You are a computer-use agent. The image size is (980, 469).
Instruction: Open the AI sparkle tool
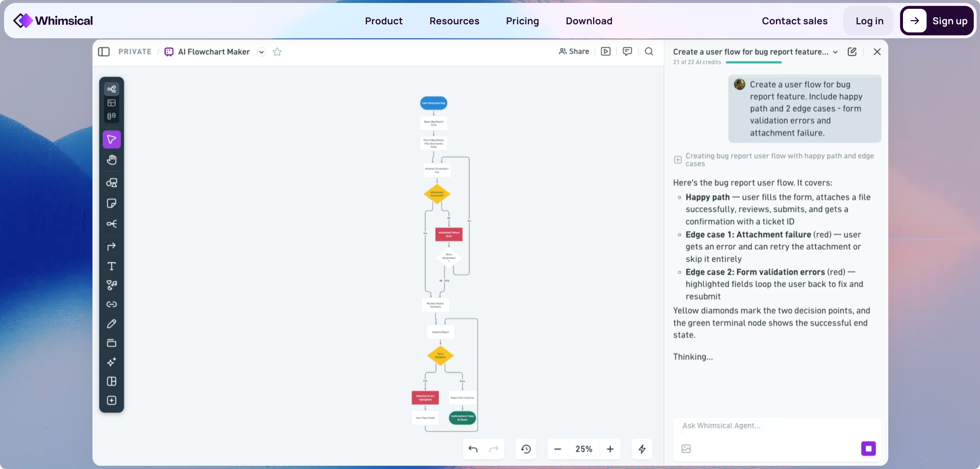click(x=112, y=362)
